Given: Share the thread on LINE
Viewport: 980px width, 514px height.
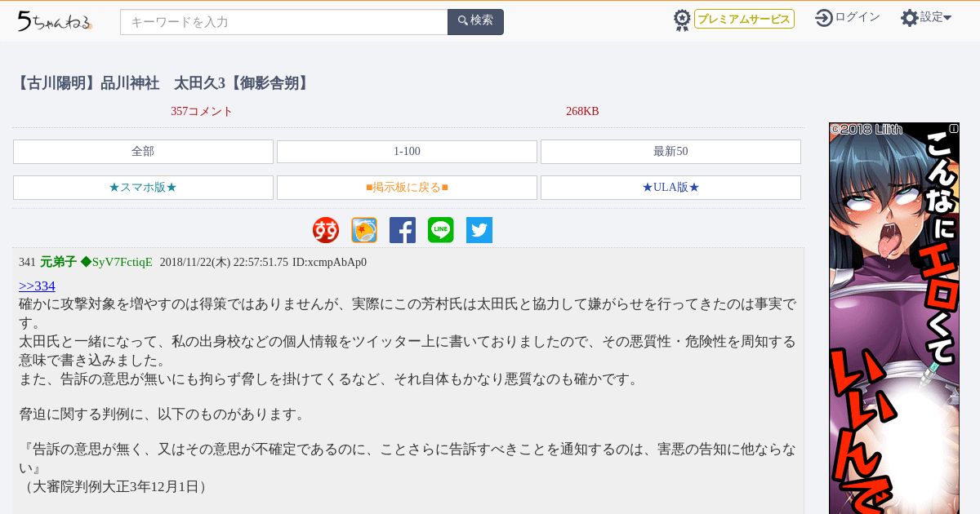Looking at the screenshot, I should [441, 230].
